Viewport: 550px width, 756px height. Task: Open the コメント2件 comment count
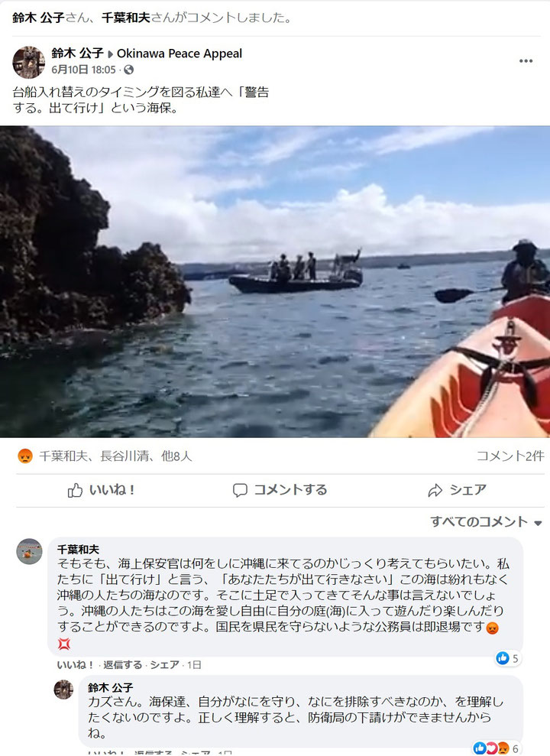click(510, 456)
